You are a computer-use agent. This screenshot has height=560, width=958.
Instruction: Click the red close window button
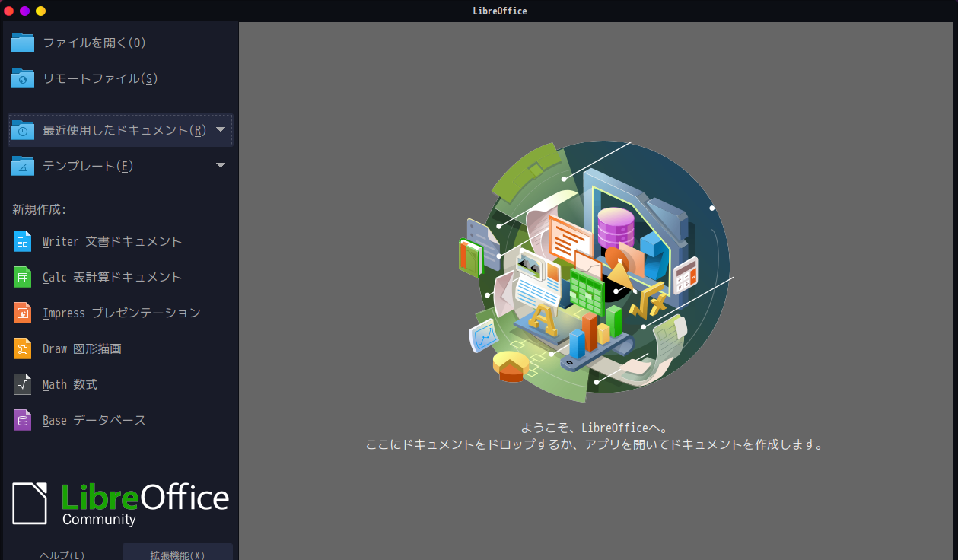[9, 11]
